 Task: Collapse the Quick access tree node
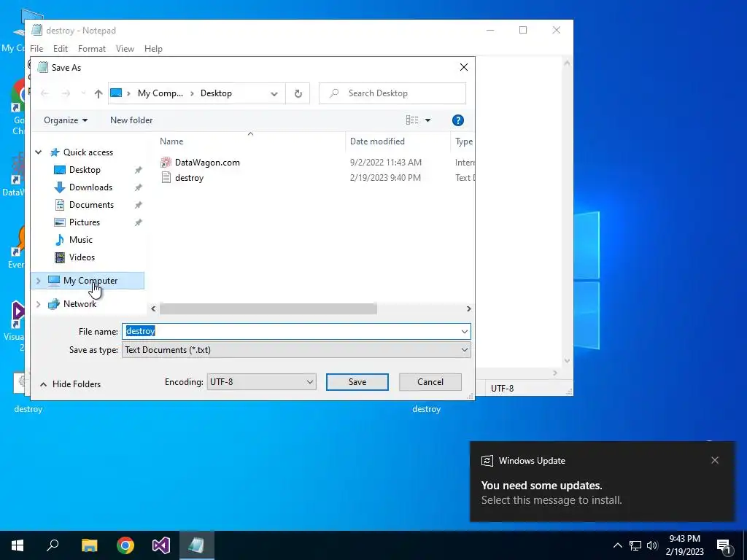click(x=38, y=152)
